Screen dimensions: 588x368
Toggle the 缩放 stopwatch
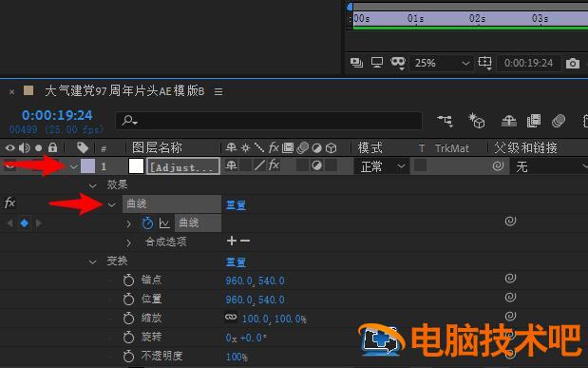coord(128,319)
